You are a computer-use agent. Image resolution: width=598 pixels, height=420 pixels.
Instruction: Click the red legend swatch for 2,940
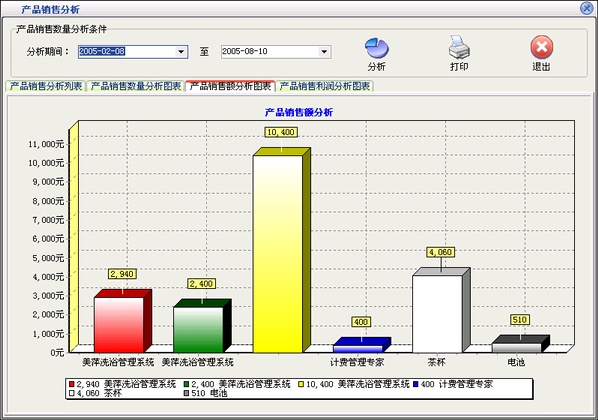pyautogui.click(x=72, y=384)
